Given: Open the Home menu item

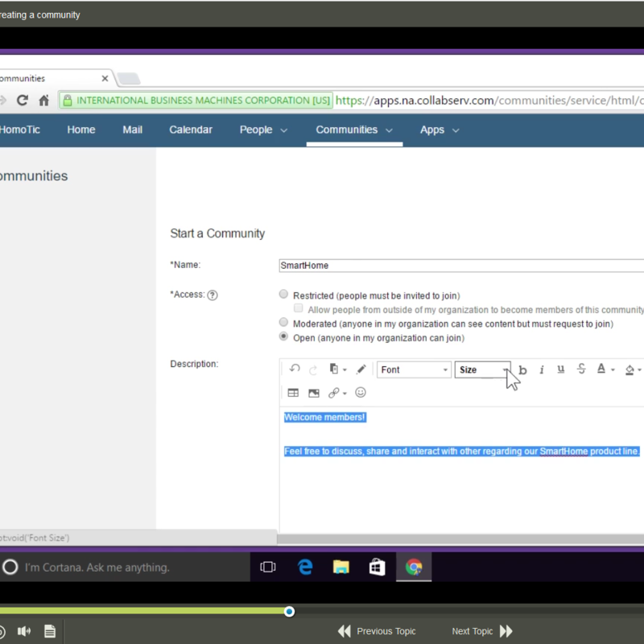Looking at the screenshot, I should pyautogui.click(x=81, y=130).
